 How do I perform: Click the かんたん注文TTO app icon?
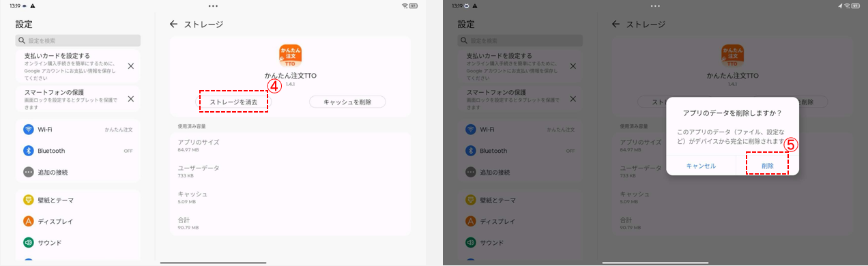click(291, 56)
